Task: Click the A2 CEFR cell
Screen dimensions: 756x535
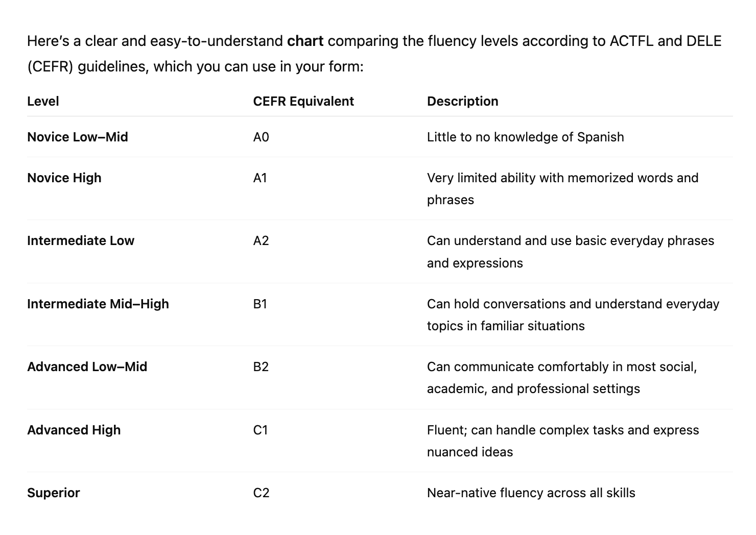Action: [x=261, y=240]
